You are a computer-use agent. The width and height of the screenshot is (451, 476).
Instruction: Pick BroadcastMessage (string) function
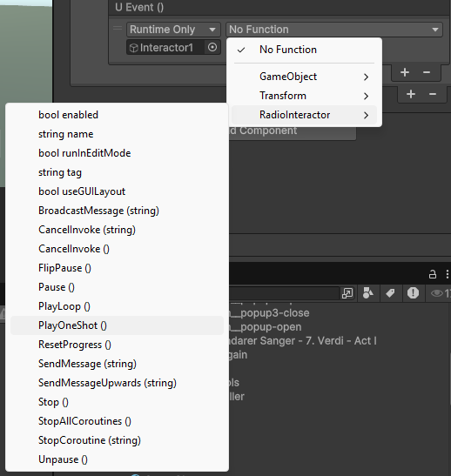117,211
